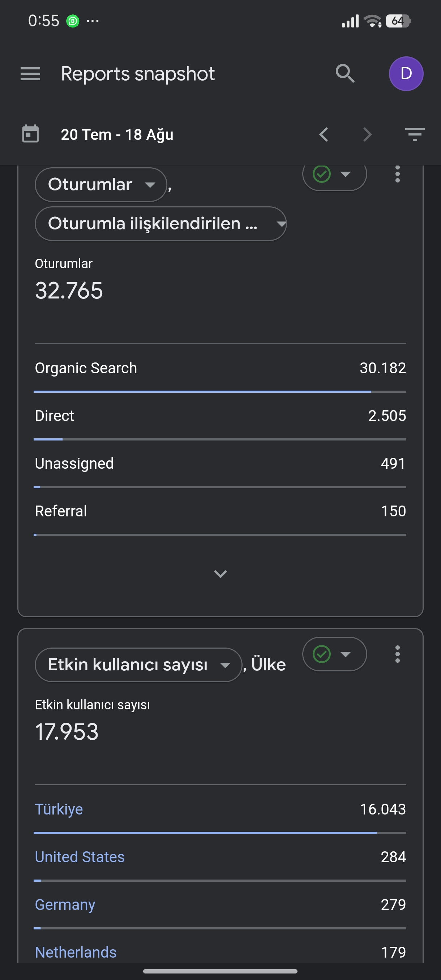Viewport: 441px width, 980px height.
Task: Open Oturumlar metric dropdown
Action: [101, 185]
